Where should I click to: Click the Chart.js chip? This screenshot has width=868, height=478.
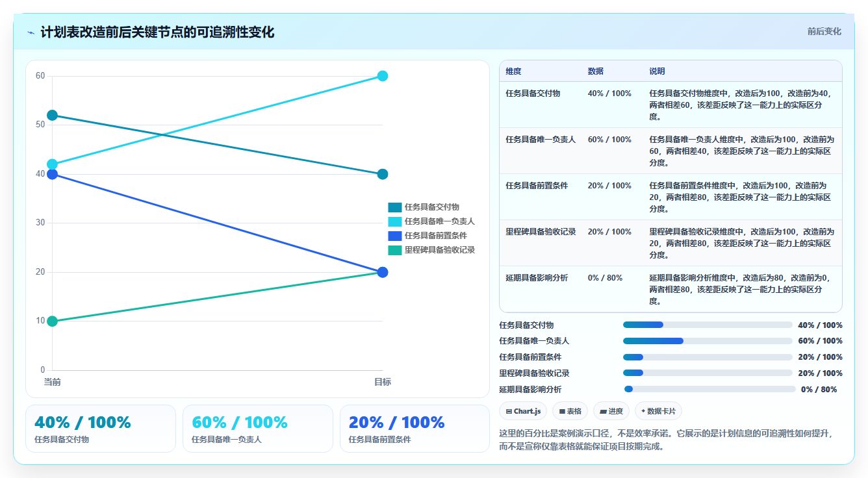(x=523, y=411)
